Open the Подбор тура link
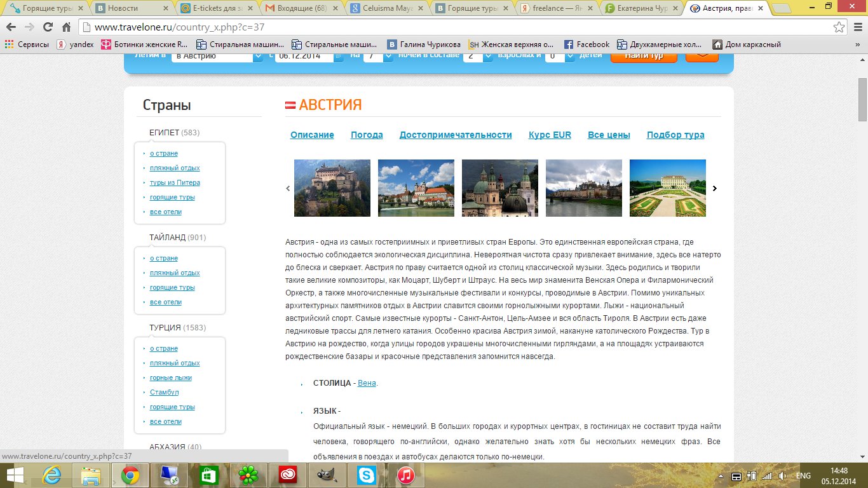 (x=675, y=135)
